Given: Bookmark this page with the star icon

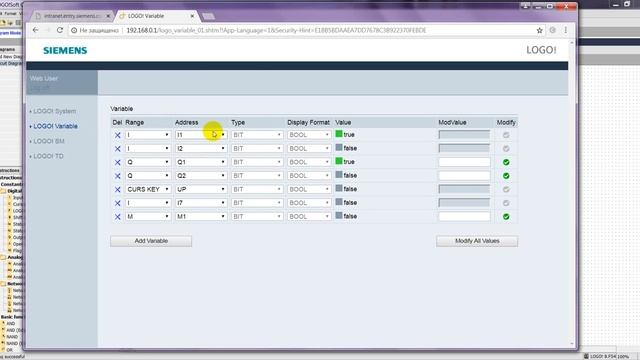Looking at the screenshot, I should [539, 30].
